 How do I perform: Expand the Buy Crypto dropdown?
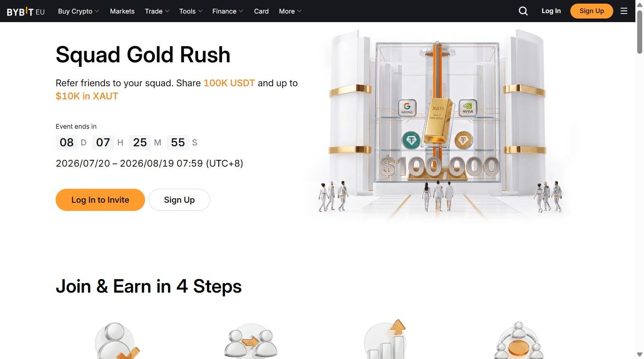78,11
